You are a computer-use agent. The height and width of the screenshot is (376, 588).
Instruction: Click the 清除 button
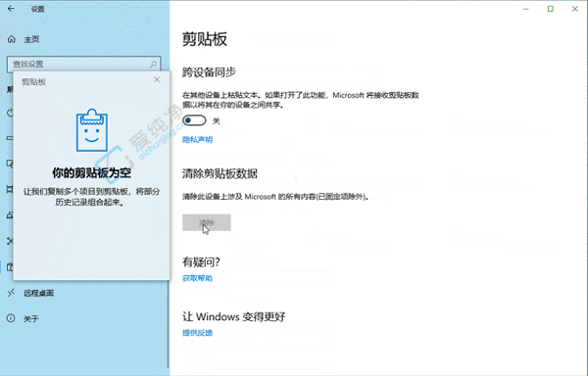click(x=206, y=223)
